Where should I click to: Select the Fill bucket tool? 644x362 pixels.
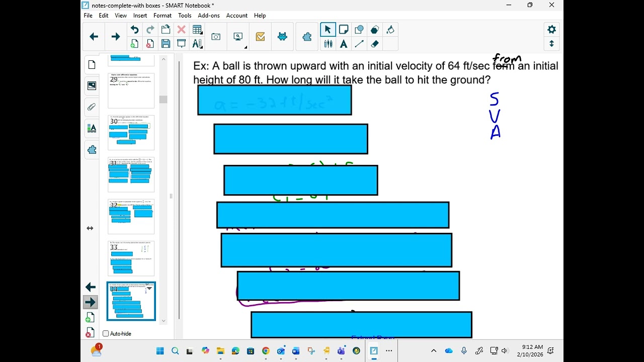pyautogui.click(x=390, y=30)
